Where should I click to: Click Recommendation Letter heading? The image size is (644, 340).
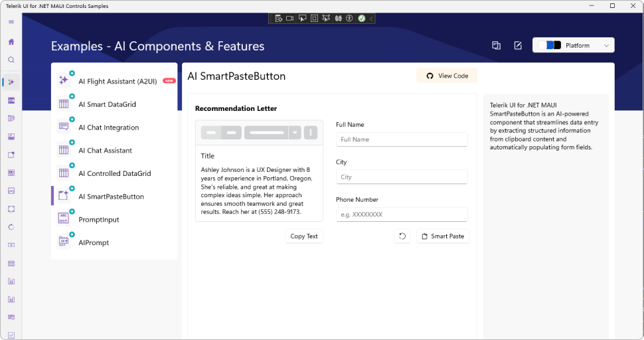tap(236, 108)
